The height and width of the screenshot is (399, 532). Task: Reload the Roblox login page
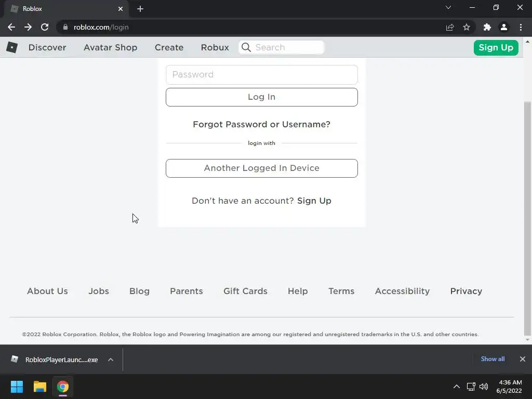click(x=45, y=27)
